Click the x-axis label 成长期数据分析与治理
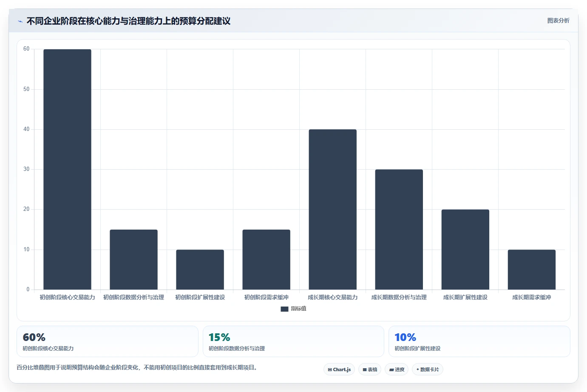 pyautogui.click(x=399, y=297)
